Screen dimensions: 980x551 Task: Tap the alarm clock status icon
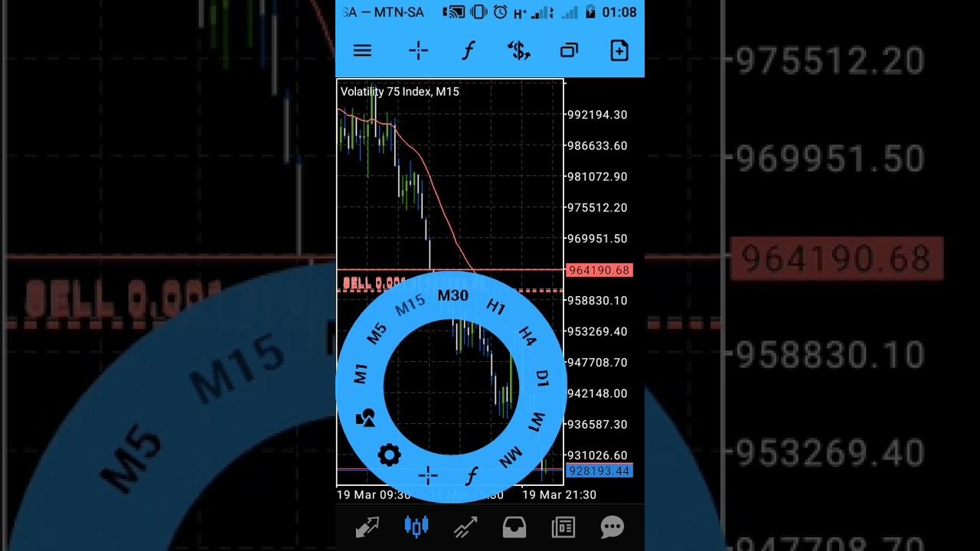coord(500,12)
